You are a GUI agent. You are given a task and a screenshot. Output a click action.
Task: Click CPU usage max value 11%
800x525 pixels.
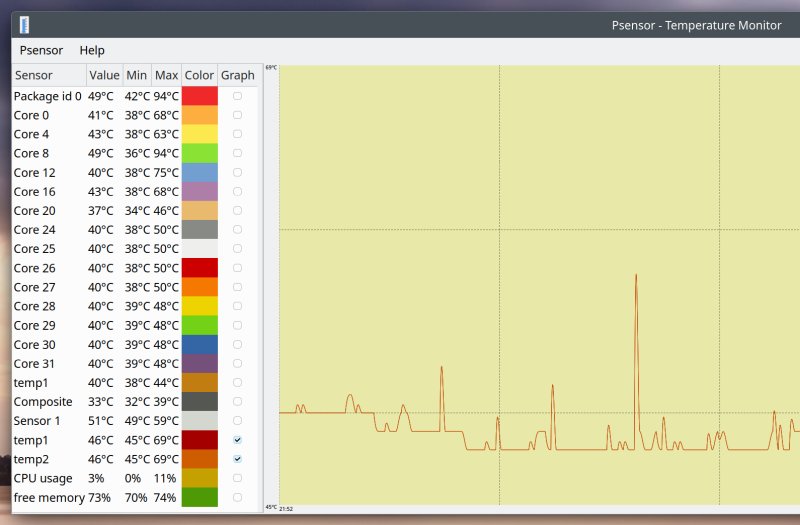(x=165, y=478)
